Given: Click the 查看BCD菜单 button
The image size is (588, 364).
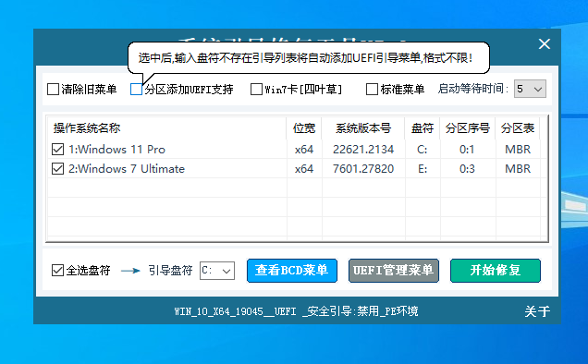Looking at the screenshot, I should (292, 271).
